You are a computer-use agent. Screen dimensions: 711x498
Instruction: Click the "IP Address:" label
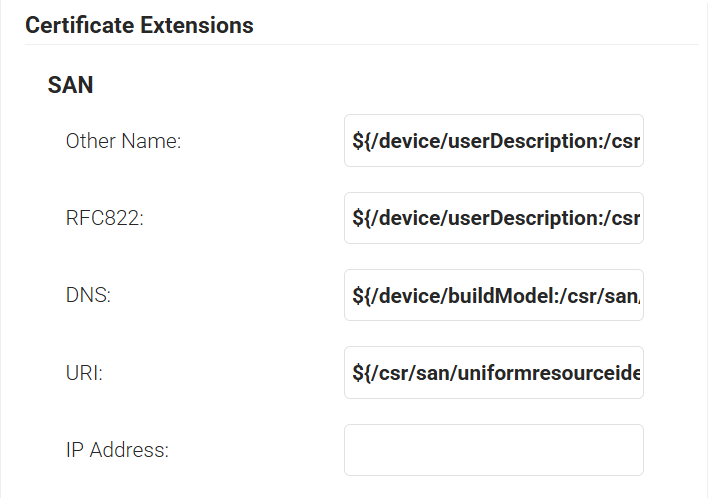pos(117,450)
